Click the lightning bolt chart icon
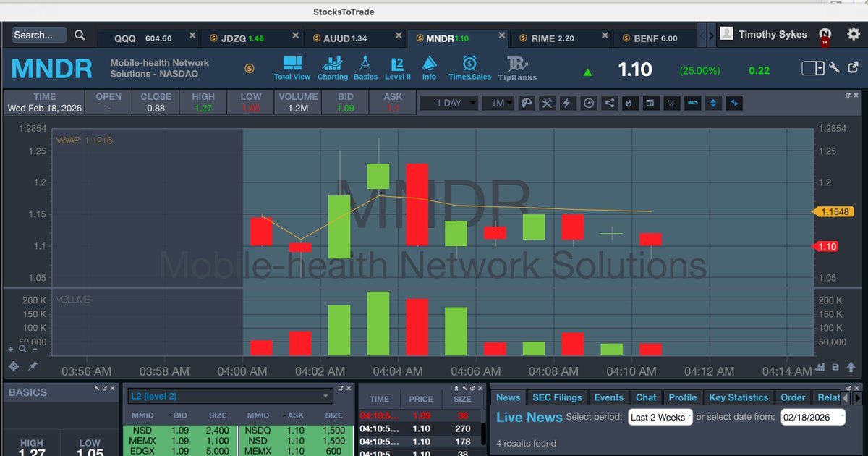 point(566,103)
